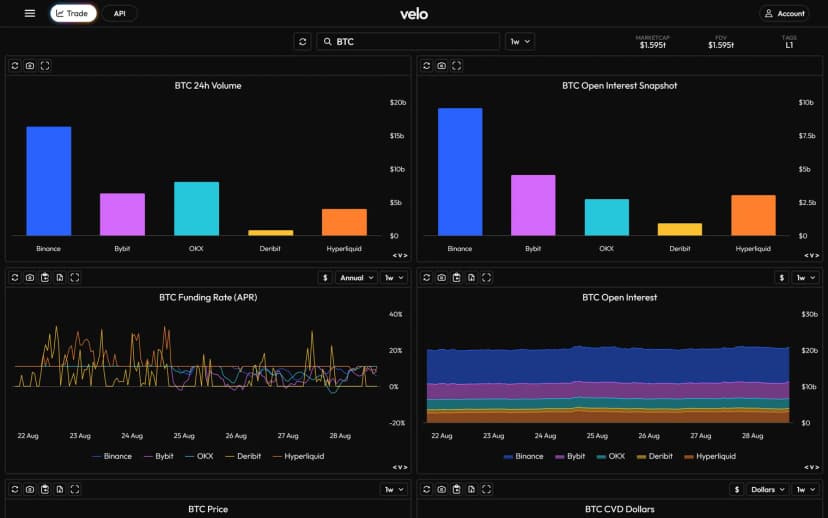Image resolution: width=828 pixels, height=518 pixels.
Task: Toggle dollar mode on BTC CVD panel
Action: pos(737,489)
